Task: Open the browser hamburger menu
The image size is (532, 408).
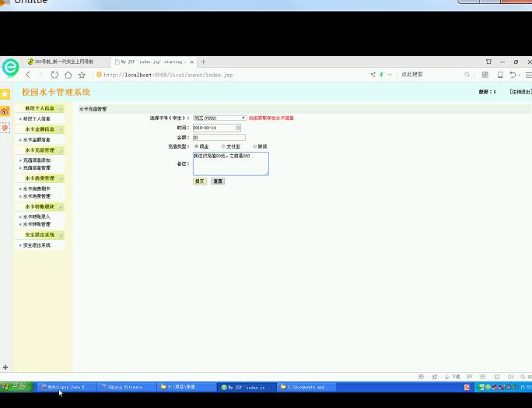Action: pos(529,75)
